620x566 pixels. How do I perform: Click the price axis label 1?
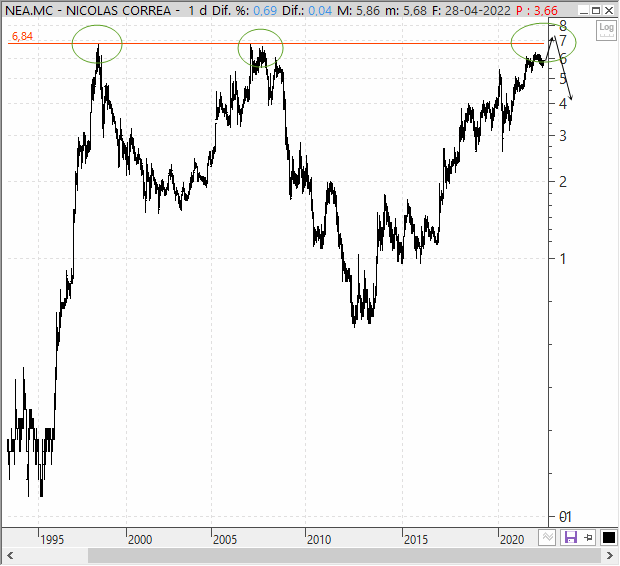coord(563,259)
